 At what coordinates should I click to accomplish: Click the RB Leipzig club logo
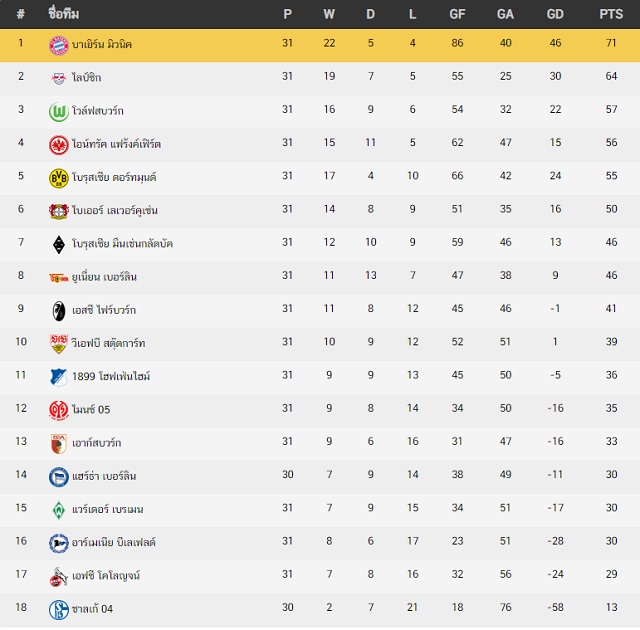(x=59, y=78)
